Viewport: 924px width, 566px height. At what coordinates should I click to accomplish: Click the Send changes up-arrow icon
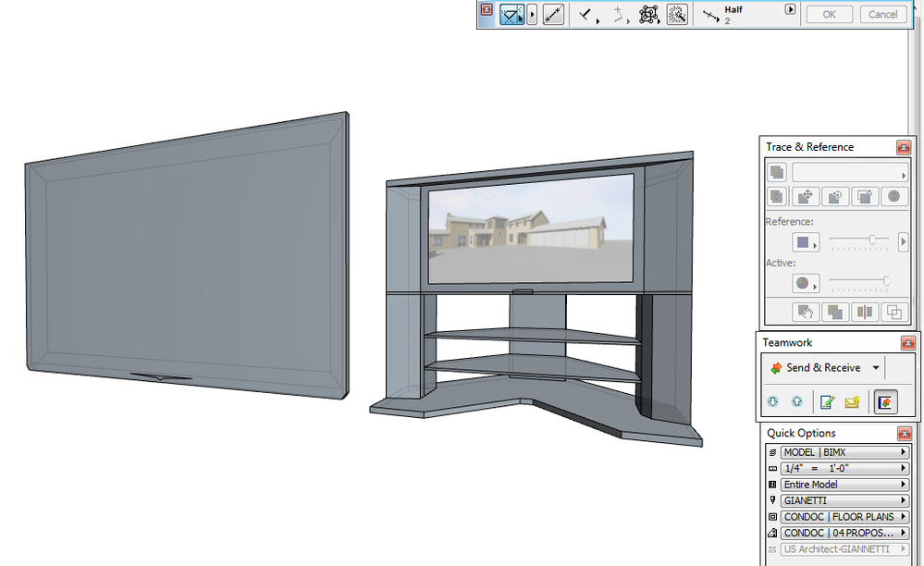pos(796,401)
